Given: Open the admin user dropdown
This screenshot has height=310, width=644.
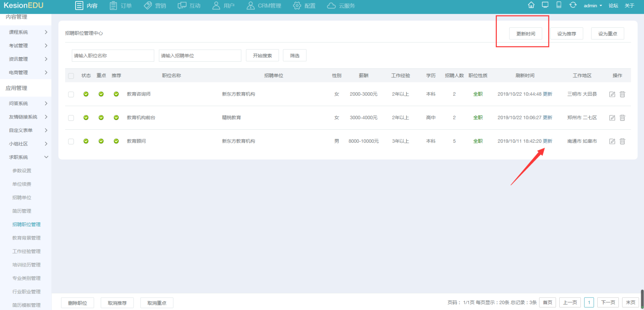Looking at the screenshot, I should tap(593, 5).
